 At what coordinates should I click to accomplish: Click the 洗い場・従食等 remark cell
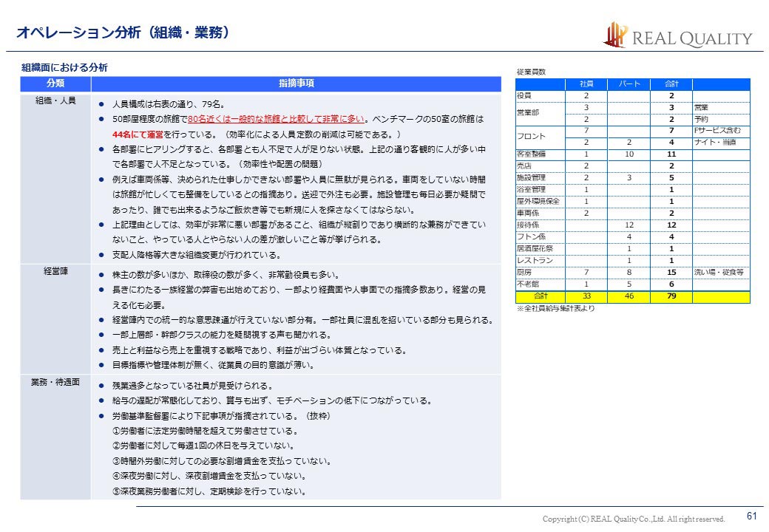pyautogui.click(x=719, y=272)
